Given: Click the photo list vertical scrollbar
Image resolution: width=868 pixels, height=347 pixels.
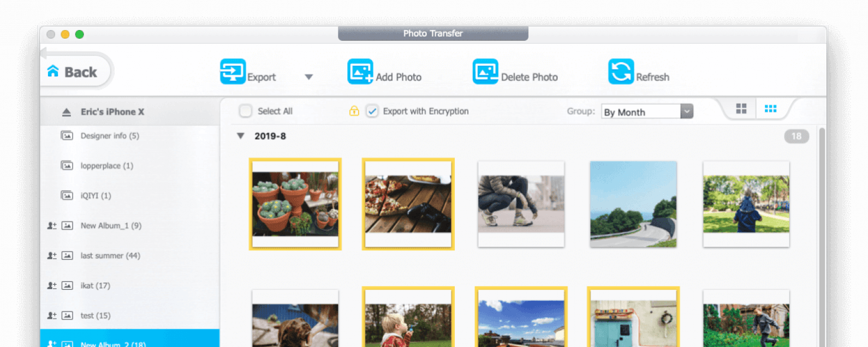Looking at the screenshot, I should [x=822, y=237].
